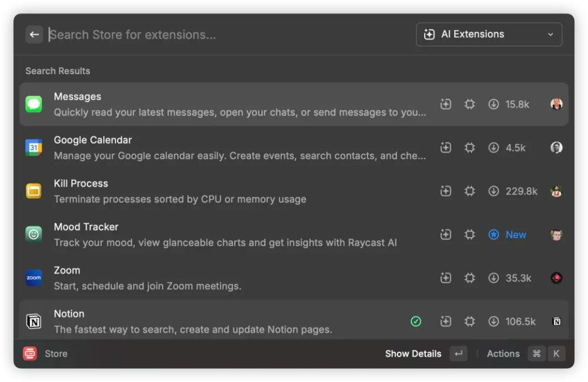Click the Messages description text
Viewport: 588px width, 382px height.
click(x=240, y=112)
